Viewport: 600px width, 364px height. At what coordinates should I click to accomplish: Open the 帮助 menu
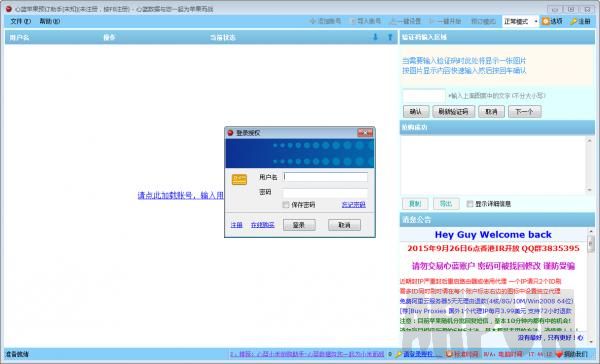50,21
